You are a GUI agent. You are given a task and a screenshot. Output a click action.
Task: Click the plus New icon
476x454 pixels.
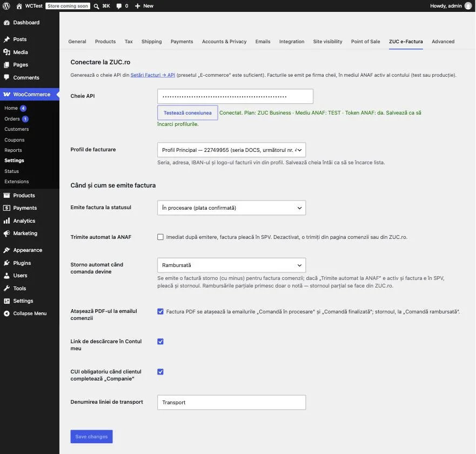pyautogui.click(x=138, y=6)
